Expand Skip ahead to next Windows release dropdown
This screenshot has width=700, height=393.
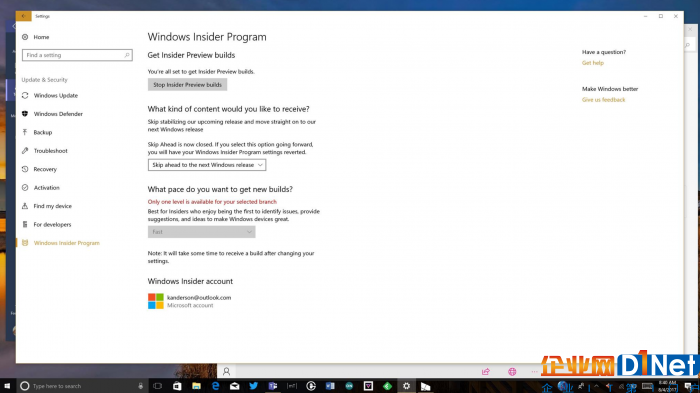[x=207, y=165]
